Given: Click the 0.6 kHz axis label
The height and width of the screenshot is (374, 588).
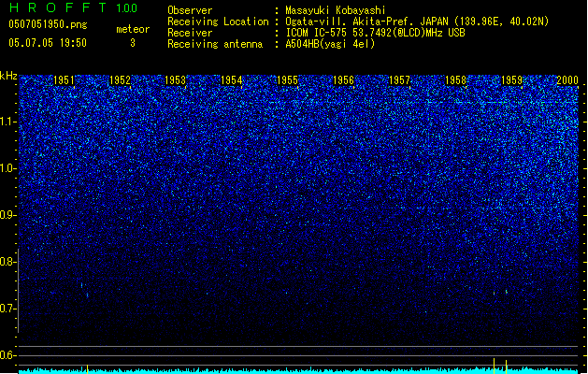Looking at the screenshot, I should (7, 355).
